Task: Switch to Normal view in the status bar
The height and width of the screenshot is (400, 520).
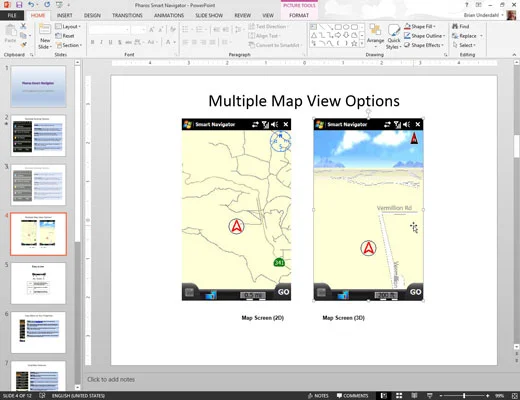Action: pyautogui.click(x=384, y=396)
